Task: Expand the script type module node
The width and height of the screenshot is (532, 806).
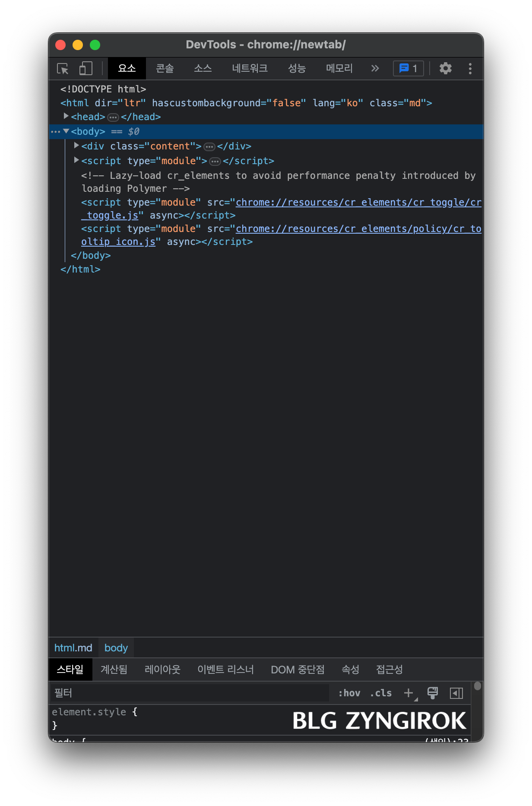Action: click(76, 160)
